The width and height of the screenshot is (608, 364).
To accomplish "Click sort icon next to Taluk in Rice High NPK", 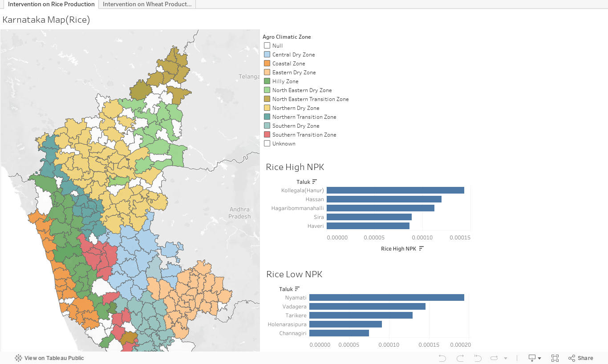I will point(315,182).
